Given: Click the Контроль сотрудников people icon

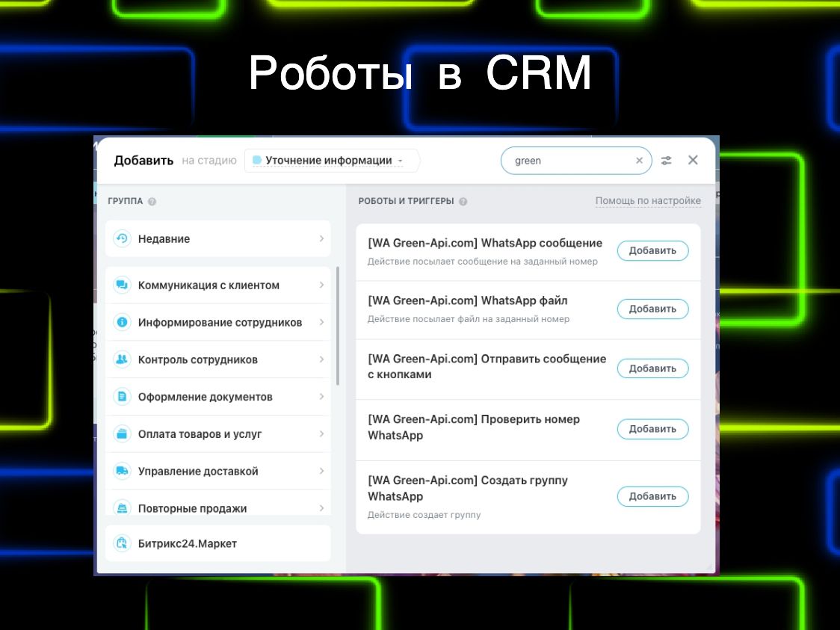Looking at the screenshot, I should point(122,359).
